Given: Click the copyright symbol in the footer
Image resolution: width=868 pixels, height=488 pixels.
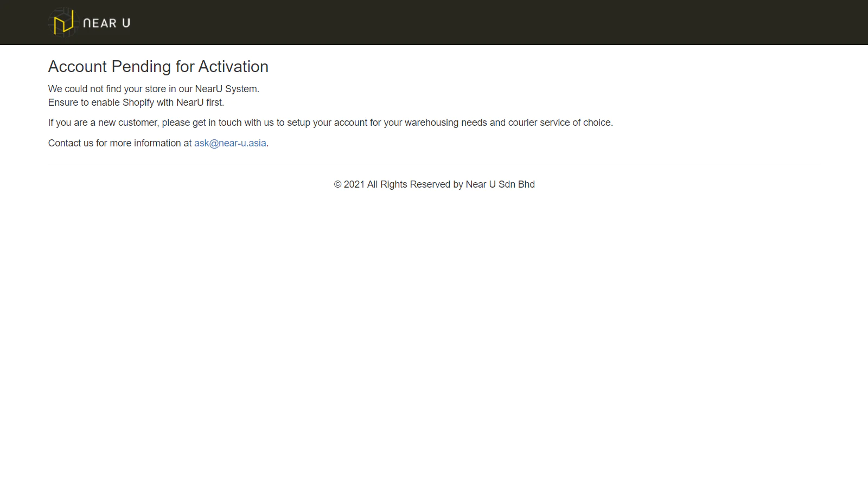Looking at the screenshot, I should pyautogui.click(x=337, y=184).
